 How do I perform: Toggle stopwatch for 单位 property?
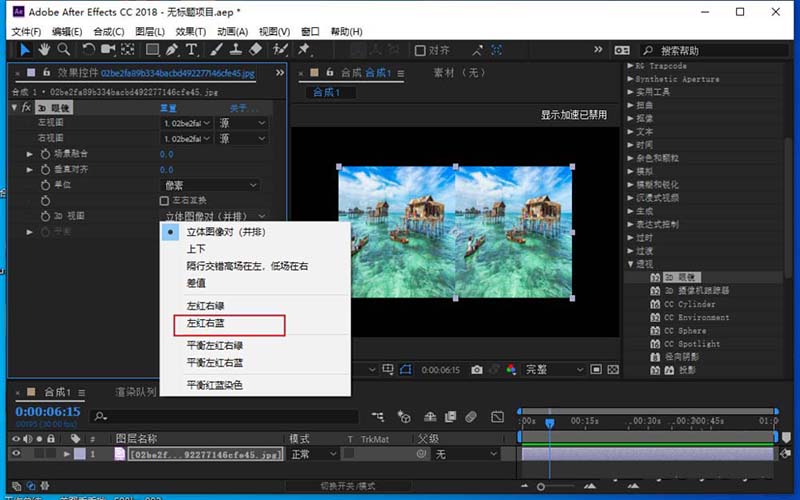(45, 185)
